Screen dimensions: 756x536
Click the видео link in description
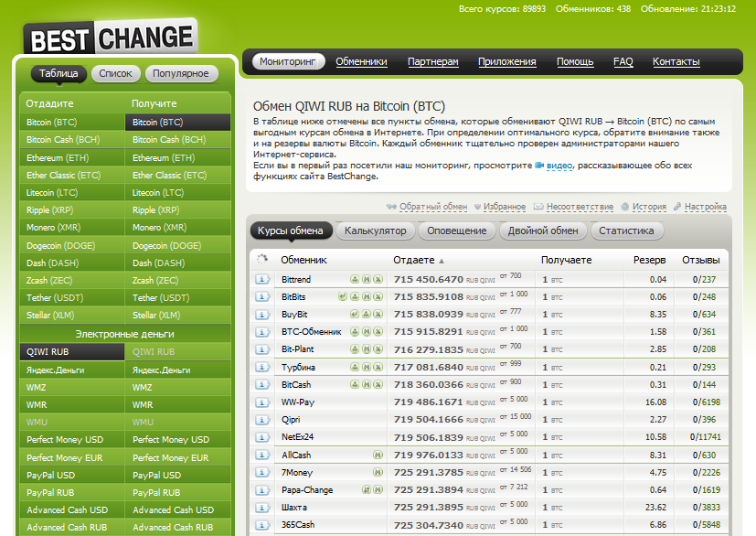559,166
